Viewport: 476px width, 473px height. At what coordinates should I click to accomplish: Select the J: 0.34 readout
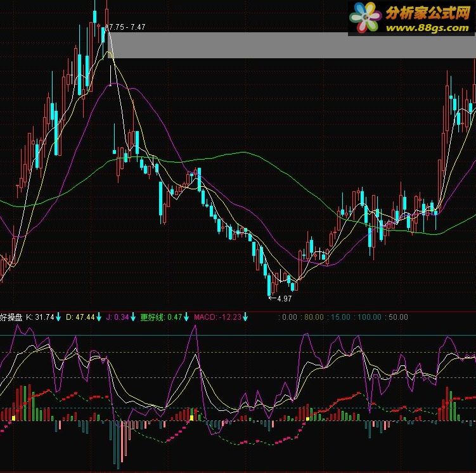point(117,317)
